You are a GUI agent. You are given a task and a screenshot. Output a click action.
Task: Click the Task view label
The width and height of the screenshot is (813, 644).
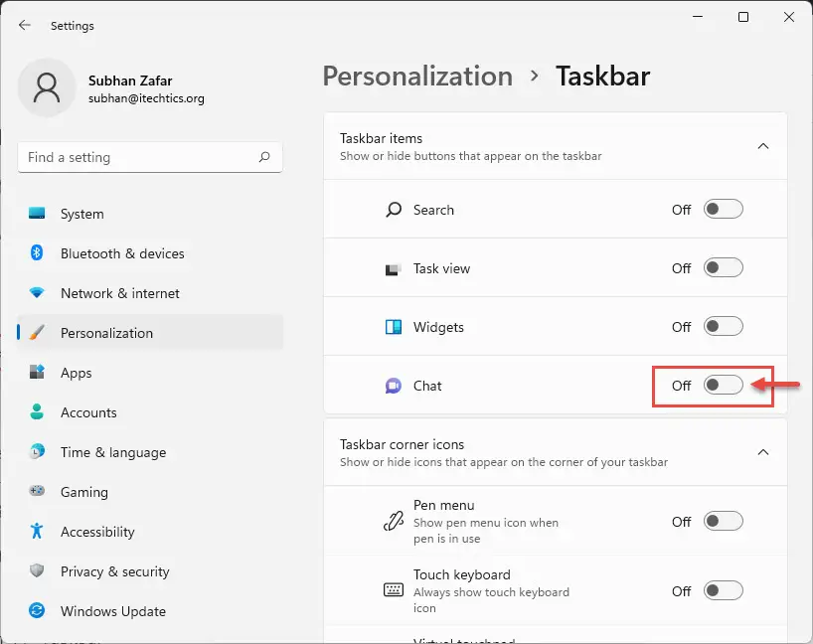(441, 268)
